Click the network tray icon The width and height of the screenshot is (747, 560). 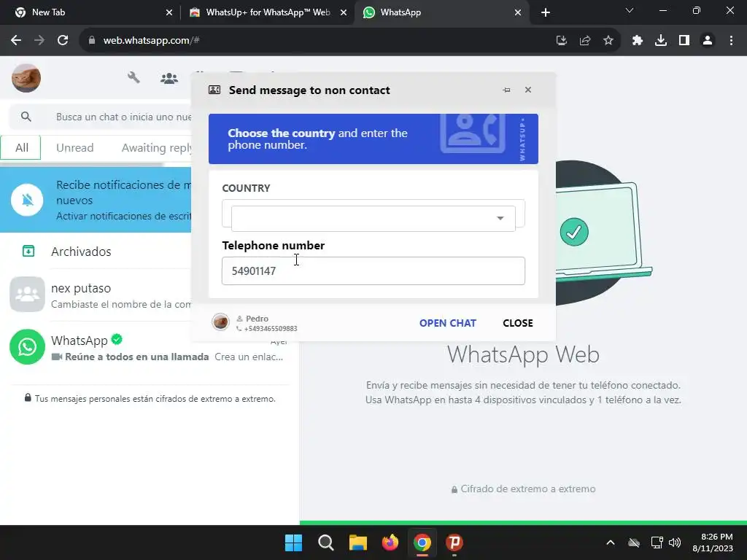[657, 542]
